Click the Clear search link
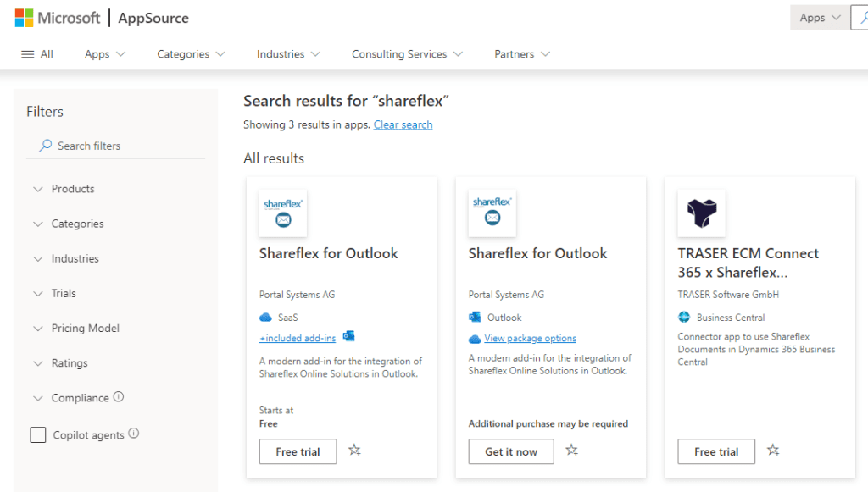 (x=403, y=125)
